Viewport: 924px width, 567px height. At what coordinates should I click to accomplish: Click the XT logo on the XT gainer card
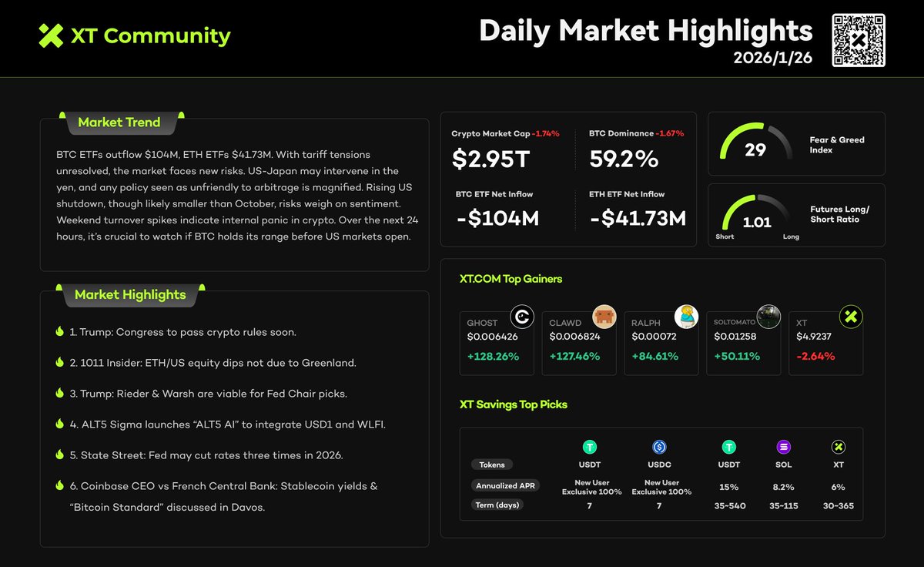851,316
